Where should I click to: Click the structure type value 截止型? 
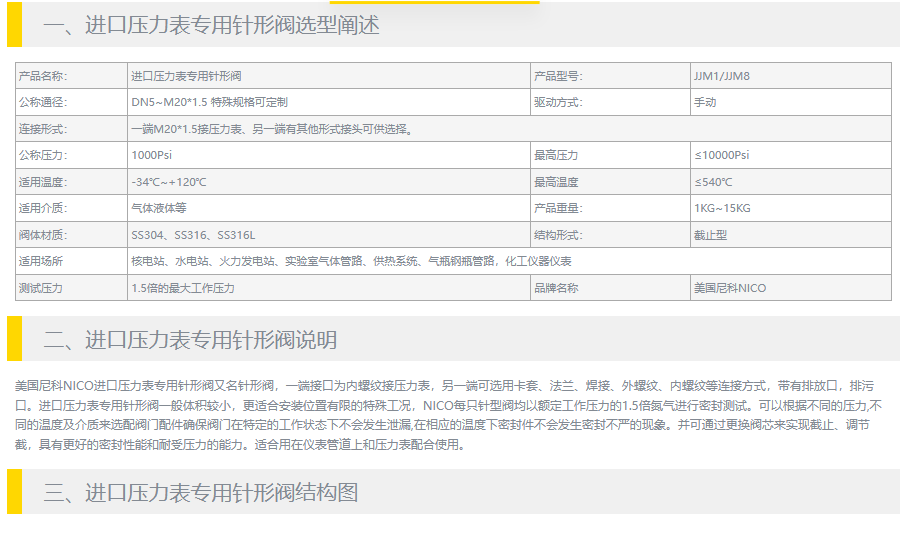pos(710,235)
